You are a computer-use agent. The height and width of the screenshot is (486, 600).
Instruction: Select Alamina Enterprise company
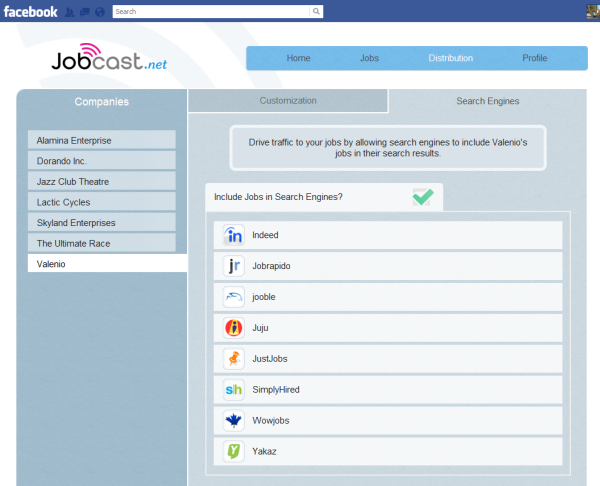click(x=102, y=140)
